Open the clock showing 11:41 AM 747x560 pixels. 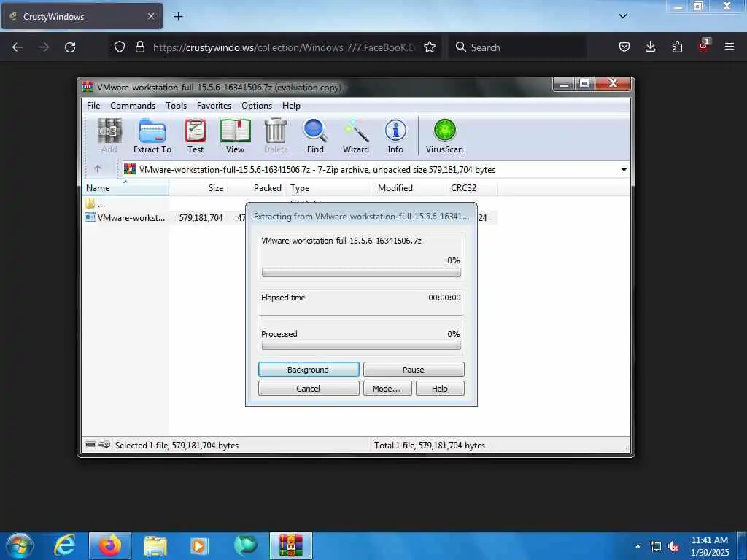[x=710, y=546]
